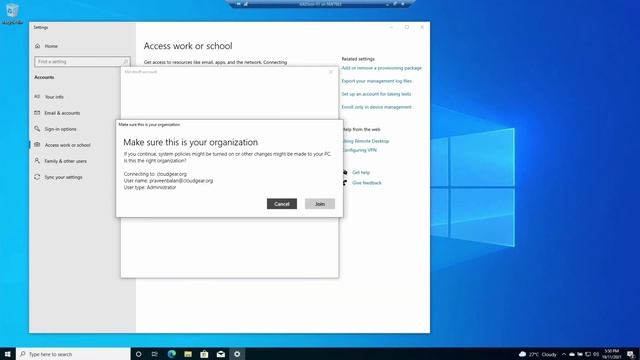Open File Explorer from the taskbar
The height and width of the screenshot is (360, 640).
(x=188, y=354)
